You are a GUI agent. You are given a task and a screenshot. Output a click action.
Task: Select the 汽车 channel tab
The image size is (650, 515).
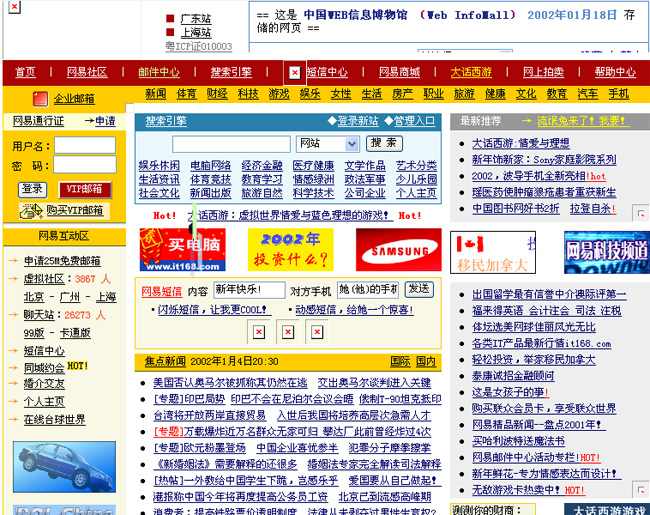(x=588, y=94)
